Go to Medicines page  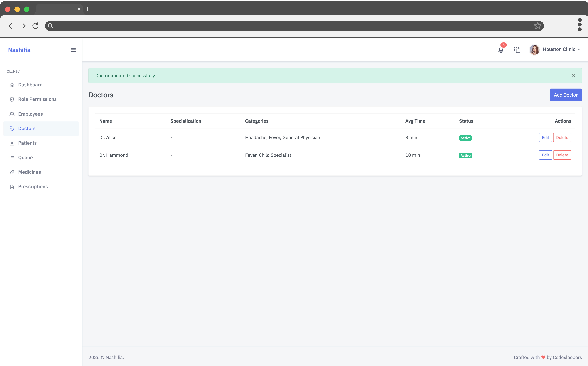[41, 172]
